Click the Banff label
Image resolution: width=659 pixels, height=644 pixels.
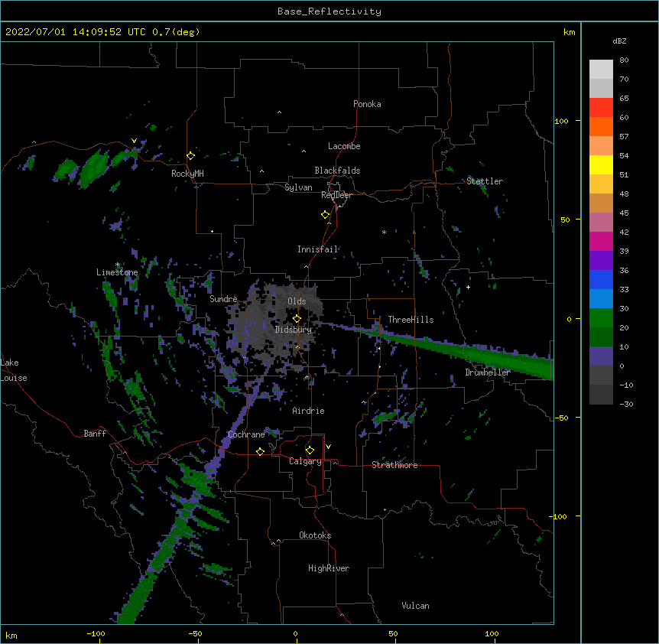pos(95,434)
